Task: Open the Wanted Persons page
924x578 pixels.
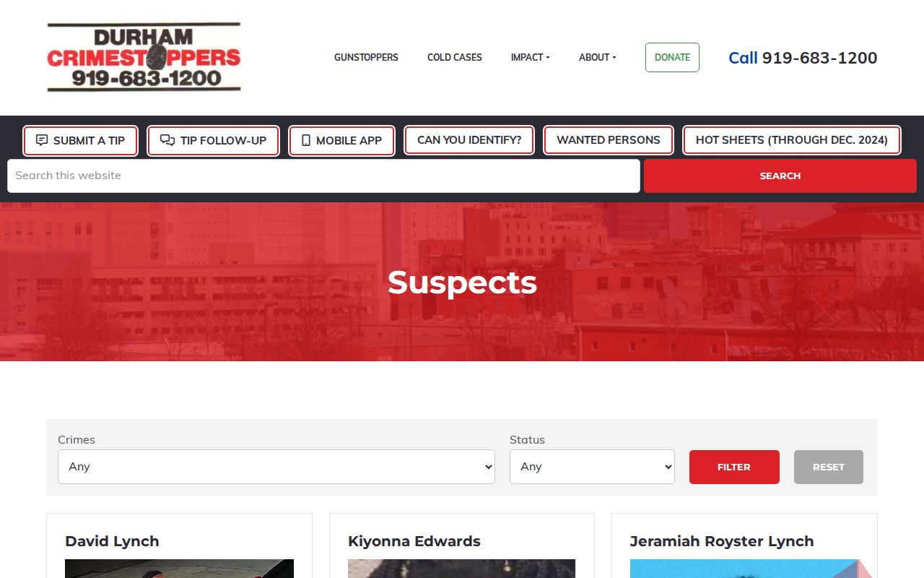Action: pos(609,140)
